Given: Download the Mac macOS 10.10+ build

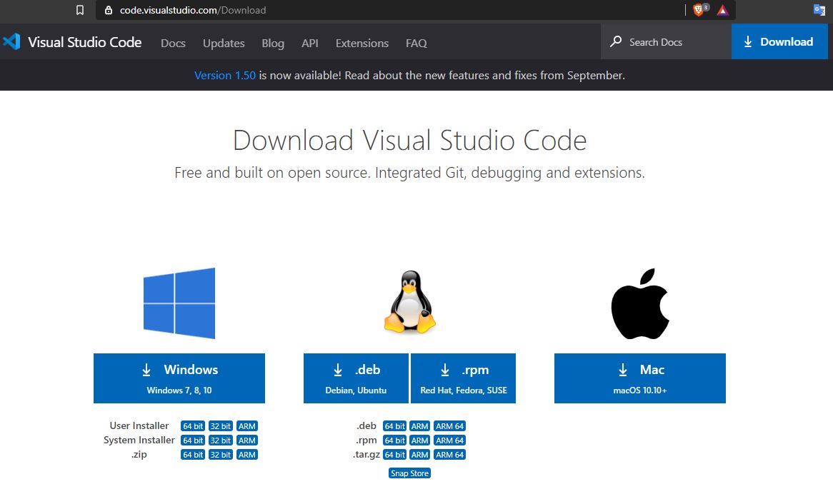Looking at the screenshot, I should tap(640, 378).
